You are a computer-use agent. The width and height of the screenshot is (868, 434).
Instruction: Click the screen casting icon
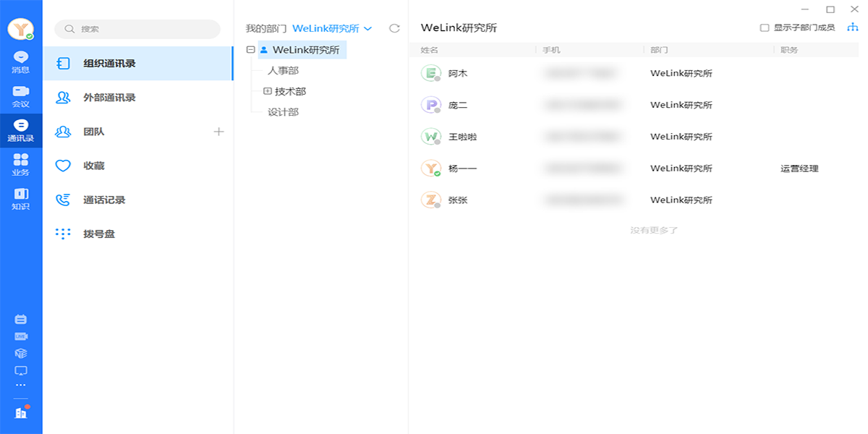[x=20, y=370]
